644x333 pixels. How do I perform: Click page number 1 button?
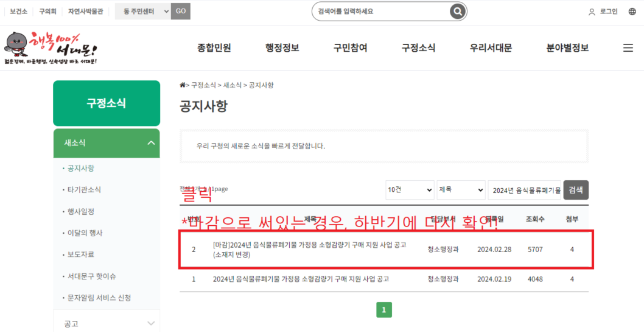tap(384, 310)
